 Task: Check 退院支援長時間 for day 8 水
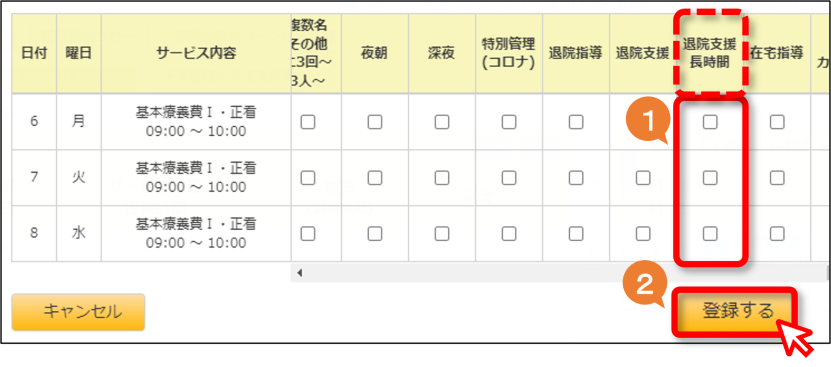pos(710,233)
